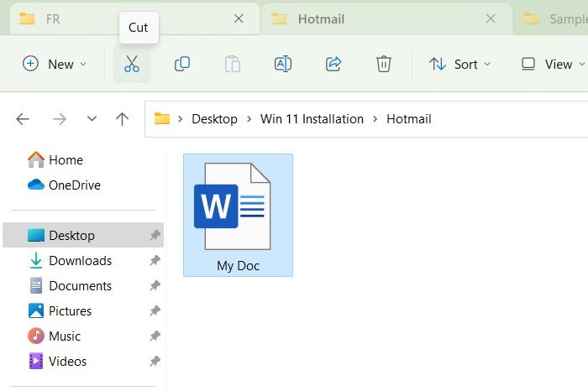Open the New dropdown menu

(55, 64)
